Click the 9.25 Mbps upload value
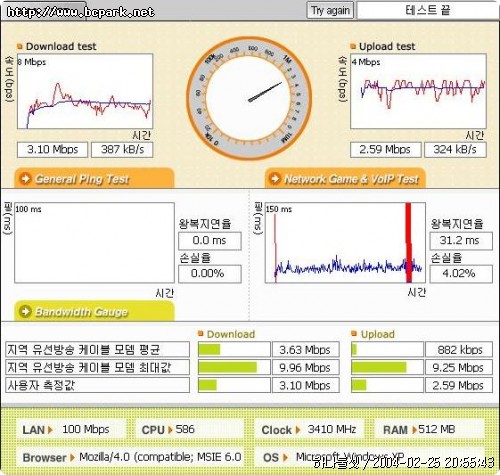500x475 pixels. [459, 367]
